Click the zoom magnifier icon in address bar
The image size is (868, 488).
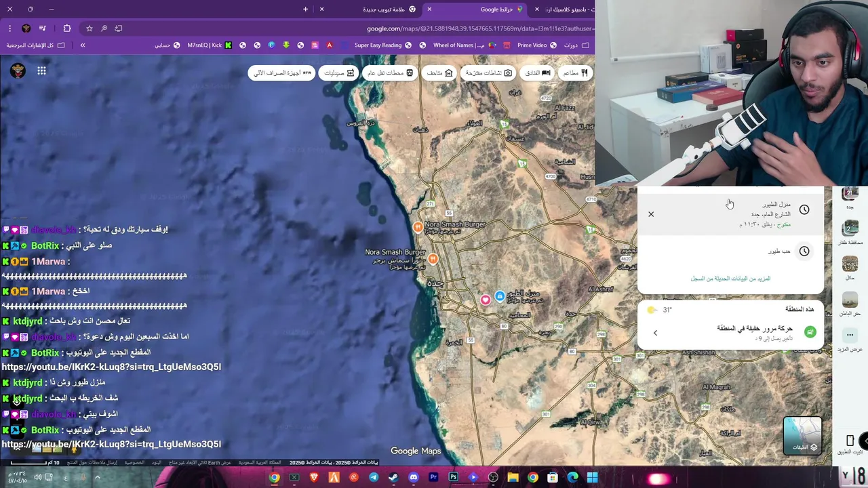tap(104, 28)
